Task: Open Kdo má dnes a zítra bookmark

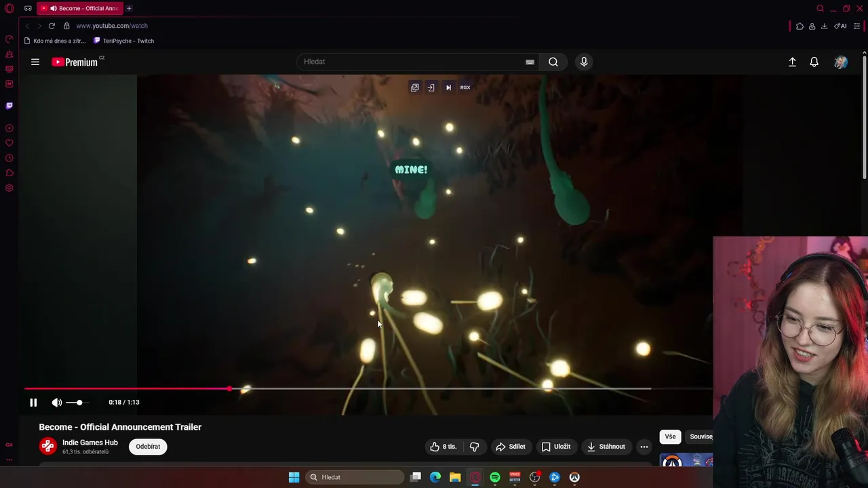Action: pyautogui.click(x=55, y=41)
